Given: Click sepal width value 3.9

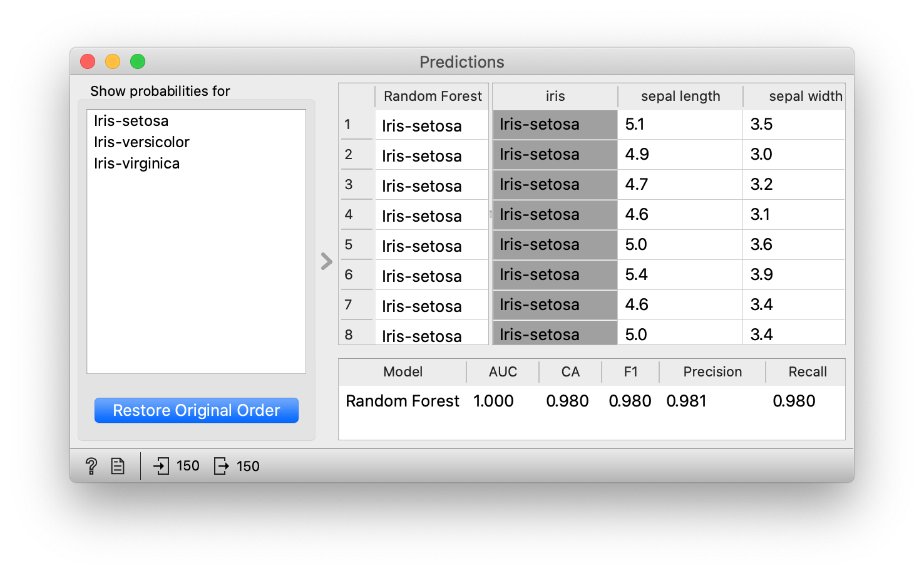Looking at the screenshot, I should tap(794, 275).
